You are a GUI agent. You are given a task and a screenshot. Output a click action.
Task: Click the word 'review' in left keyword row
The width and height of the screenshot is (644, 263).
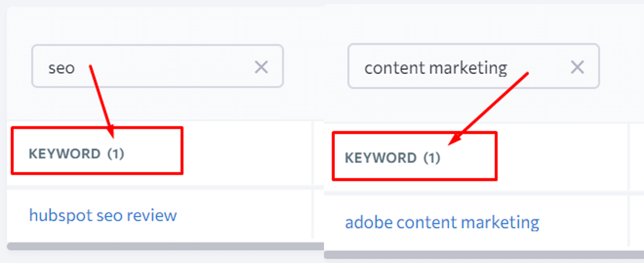click(152, 216)
